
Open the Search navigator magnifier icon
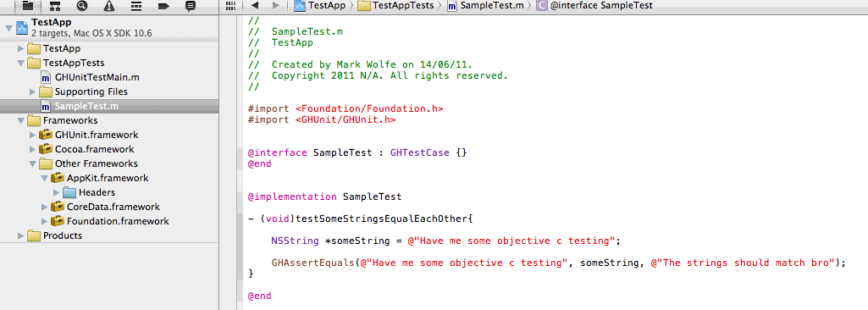tap(82, 6)
